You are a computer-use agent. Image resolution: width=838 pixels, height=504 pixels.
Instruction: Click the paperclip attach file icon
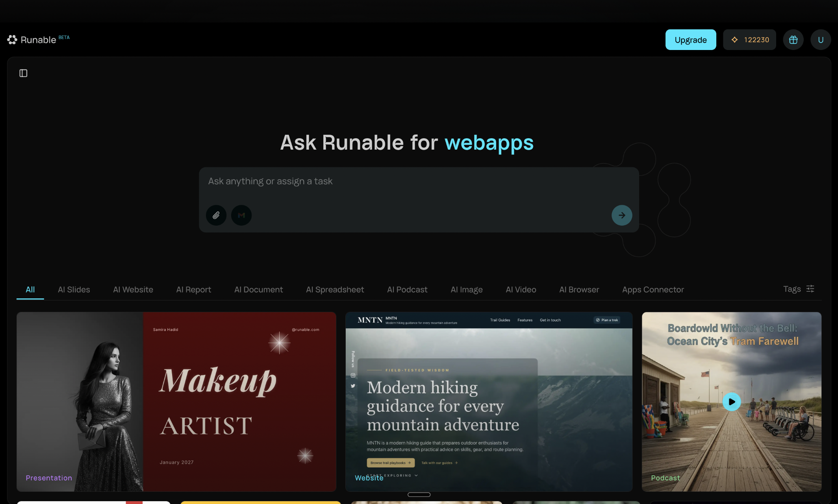coord(216,215)
